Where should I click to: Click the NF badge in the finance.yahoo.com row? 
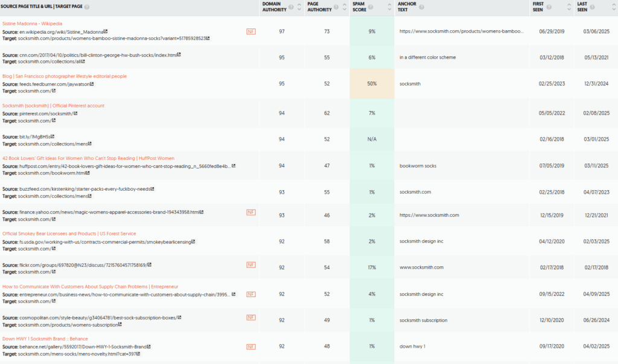click(x=251, y=212)
